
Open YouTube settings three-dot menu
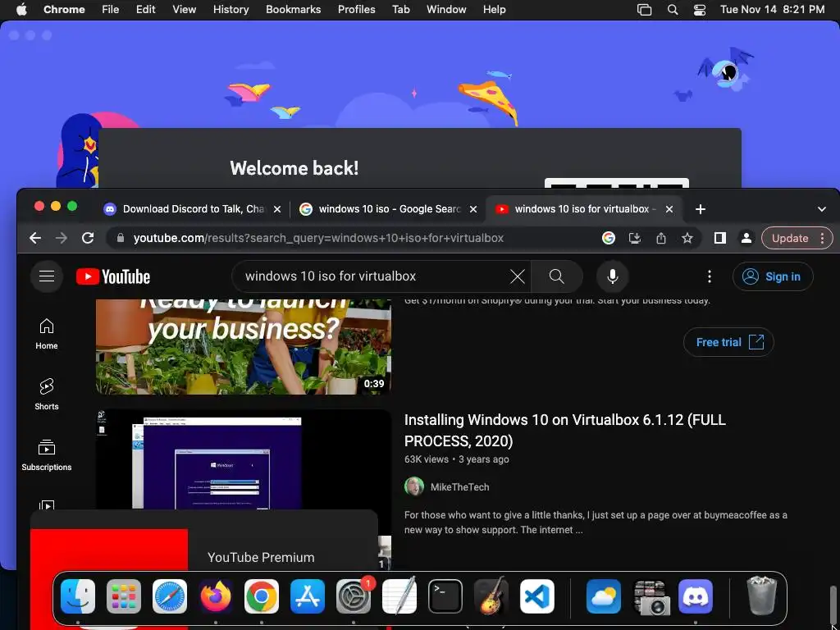710,276
